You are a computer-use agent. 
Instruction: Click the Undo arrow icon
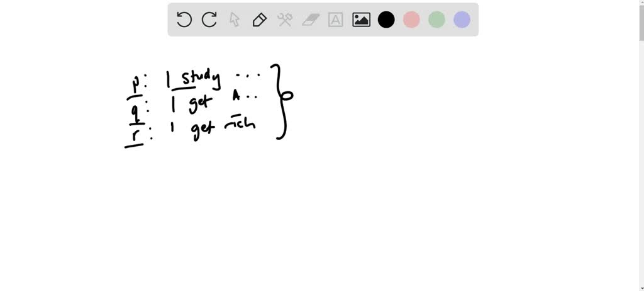pyautogui.click(x=184, y=20)
